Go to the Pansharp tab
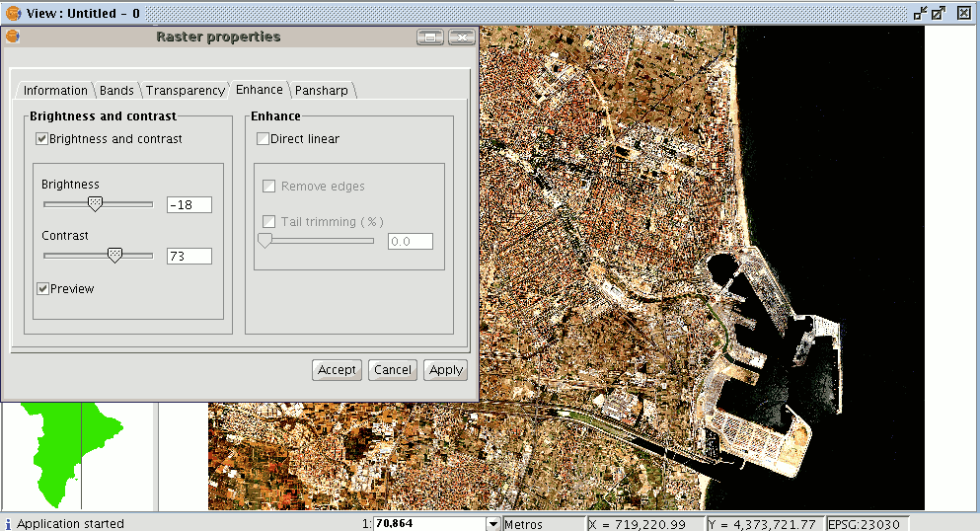This screenshot has width=980, height=531. click(x=322, y=91)
